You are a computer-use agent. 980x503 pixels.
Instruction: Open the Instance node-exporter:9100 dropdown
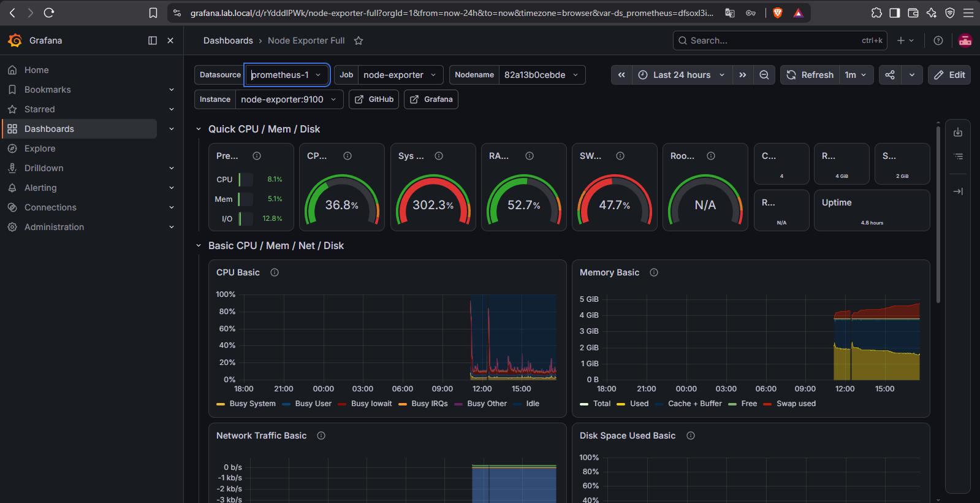pyautogui.click(x=289, y=99)
